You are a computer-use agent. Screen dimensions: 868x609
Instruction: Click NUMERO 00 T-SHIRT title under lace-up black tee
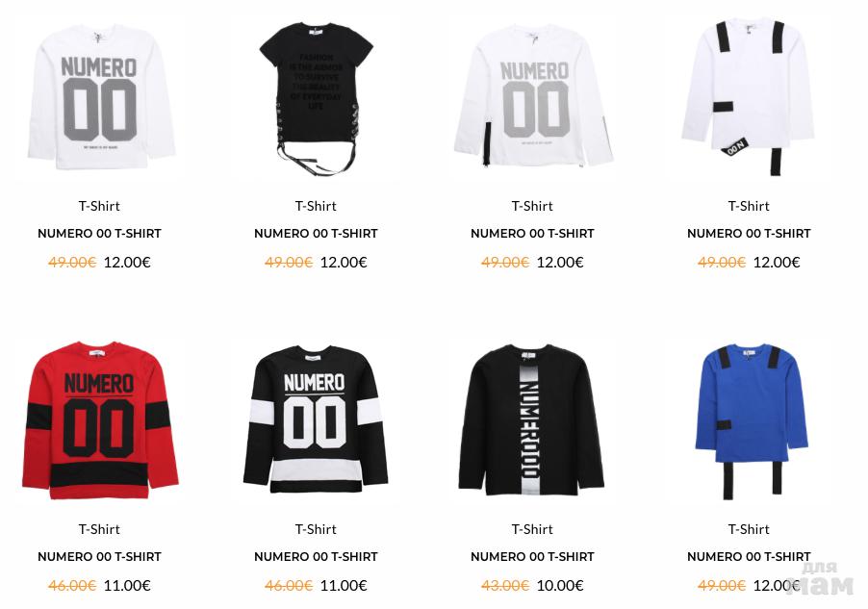(x=316, y=233)
